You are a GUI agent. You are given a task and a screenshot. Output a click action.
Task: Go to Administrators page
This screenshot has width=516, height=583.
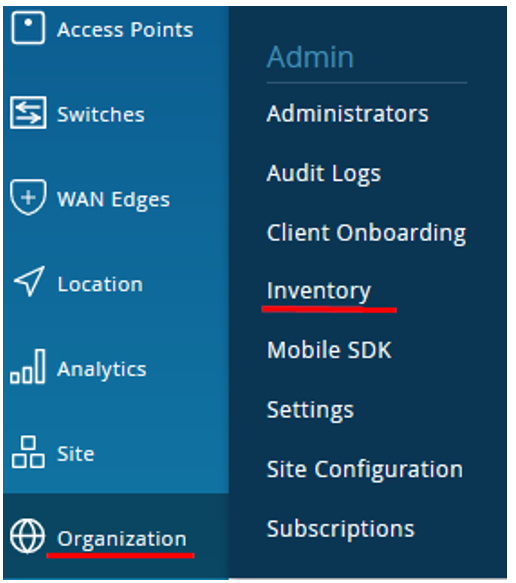pos(348,113)
